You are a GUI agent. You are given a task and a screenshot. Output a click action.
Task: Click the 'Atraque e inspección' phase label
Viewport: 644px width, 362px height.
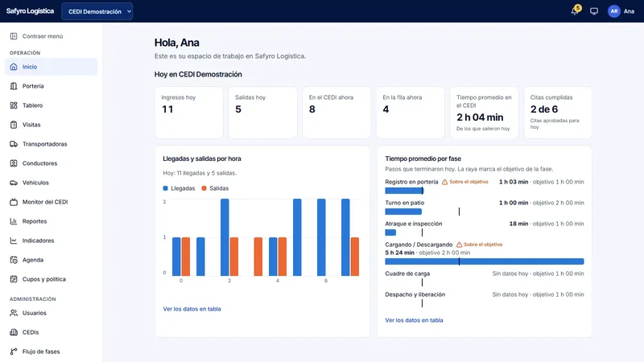coord(414,224)
